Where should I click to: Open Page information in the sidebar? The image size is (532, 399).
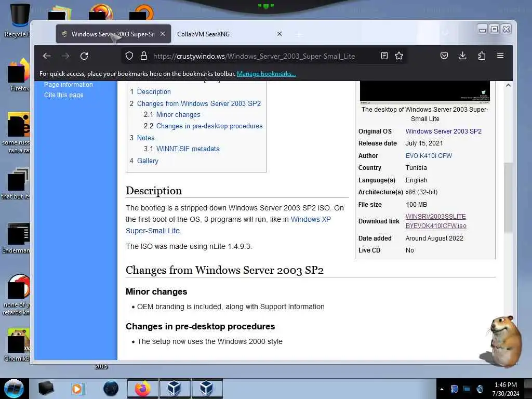(x=68, y=85)
